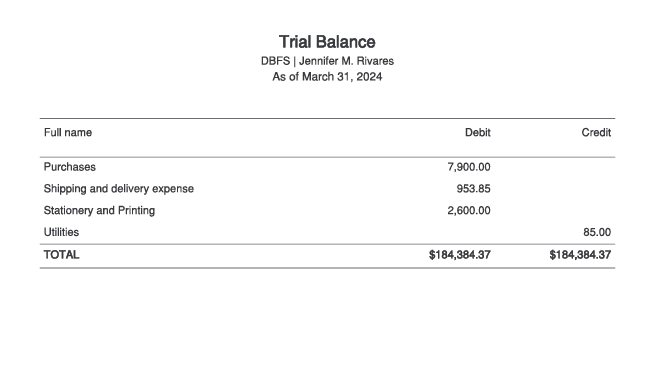Click the total debit $184,384.37
This screenshot has height=385, width=656.
[x=459, y=255]
